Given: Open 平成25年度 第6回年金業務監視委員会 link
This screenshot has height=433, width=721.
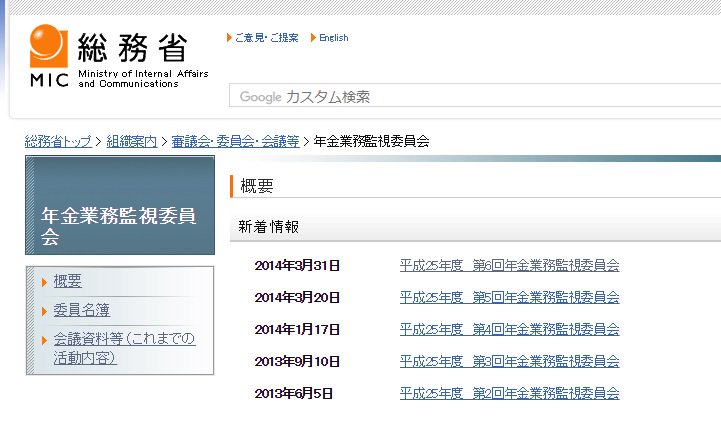Looking at the screenshot, I should tap(509, 265).
